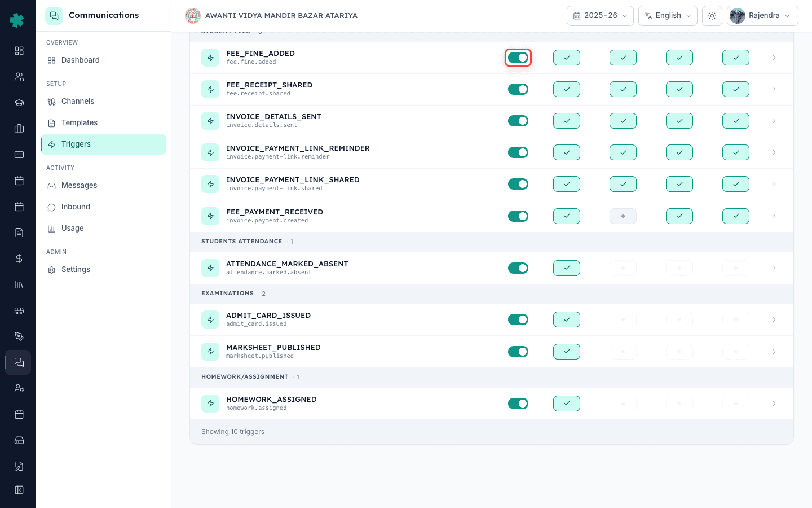Open the Messages activity page
Screen dimensions: 812x508
pyautogui.click(x=103, y=186)
